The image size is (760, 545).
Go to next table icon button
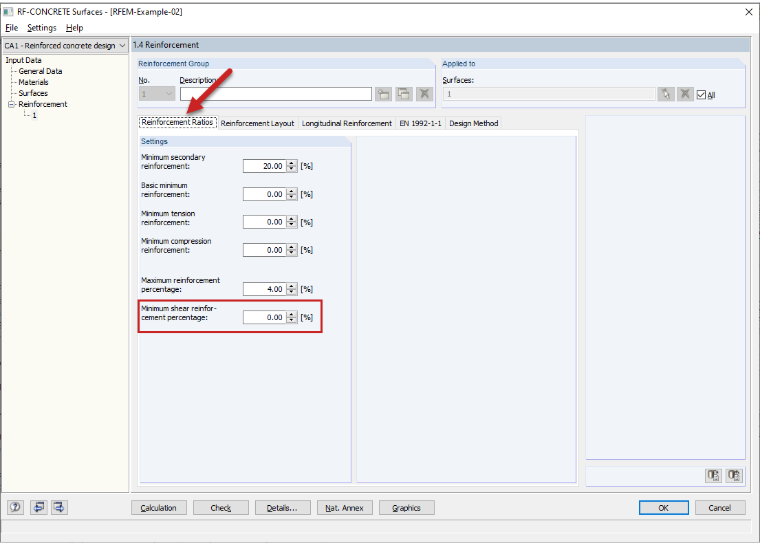pyautogui.click(x=59, y=508)
